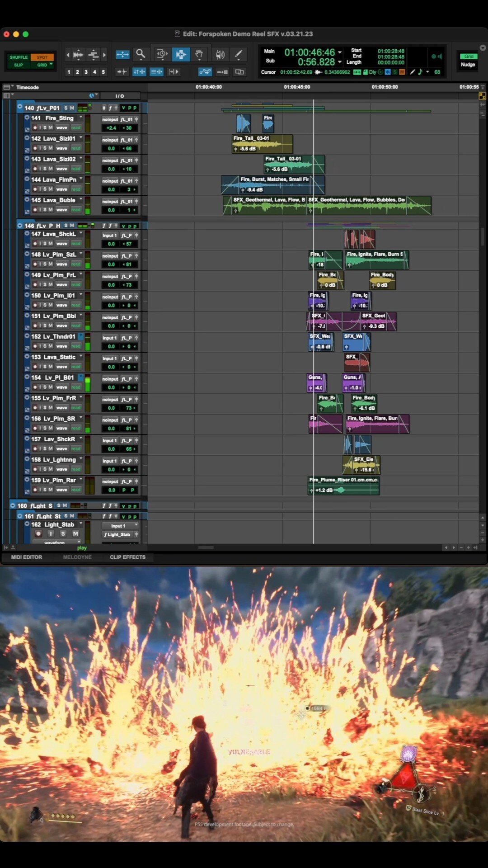
Task: Select the SFX_Ele clip on track 158
Action: 361,465
